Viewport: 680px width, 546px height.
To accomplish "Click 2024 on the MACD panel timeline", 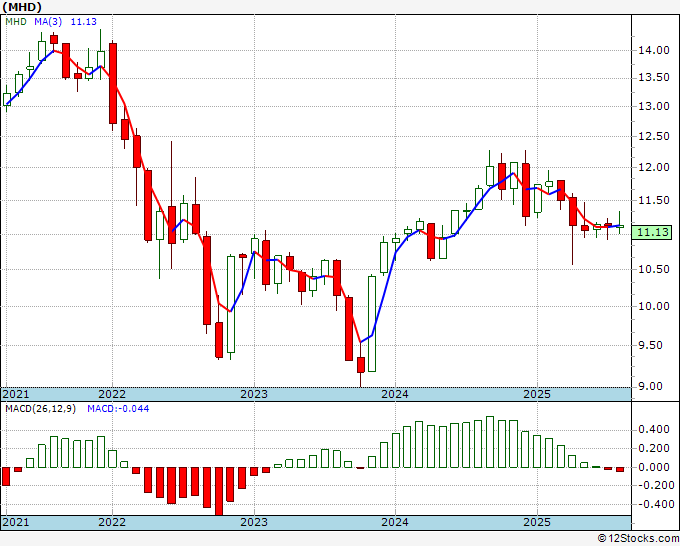I will click(x=395, y=522).
